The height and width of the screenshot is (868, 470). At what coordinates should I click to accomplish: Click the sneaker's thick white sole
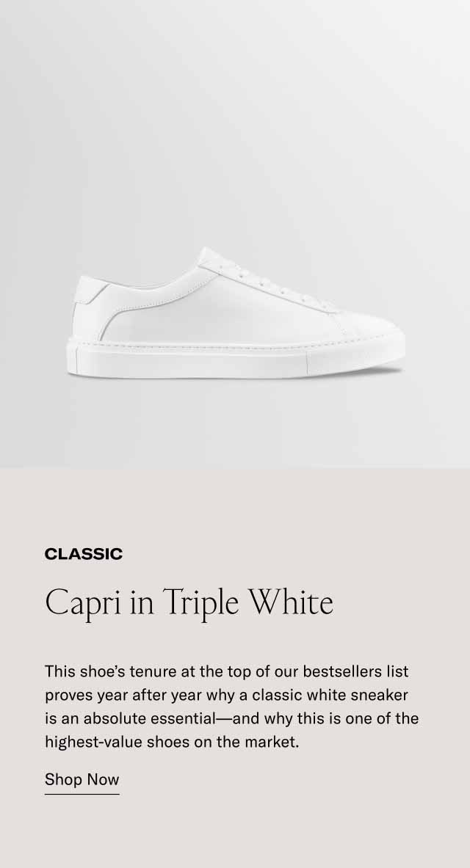(236, 358)
